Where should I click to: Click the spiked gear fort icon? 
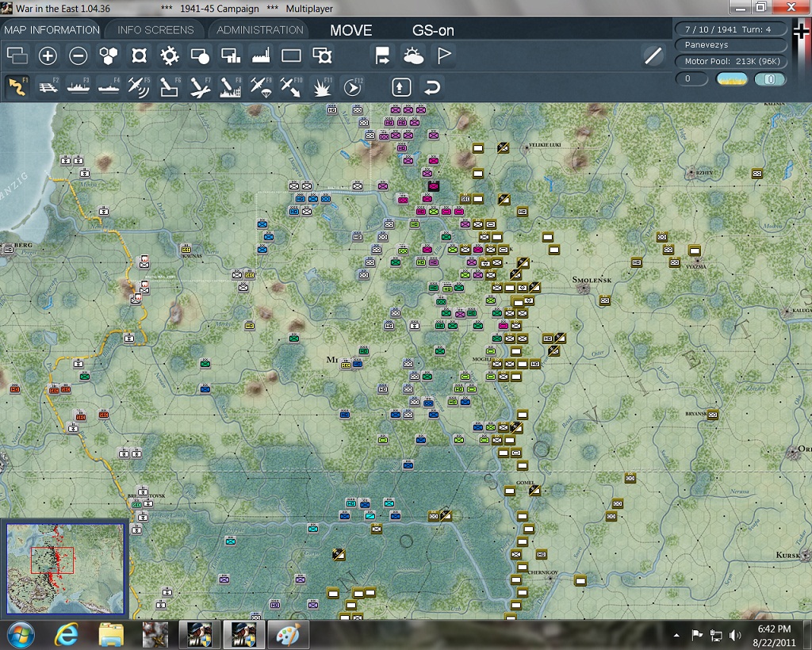(x=170, y=55)
